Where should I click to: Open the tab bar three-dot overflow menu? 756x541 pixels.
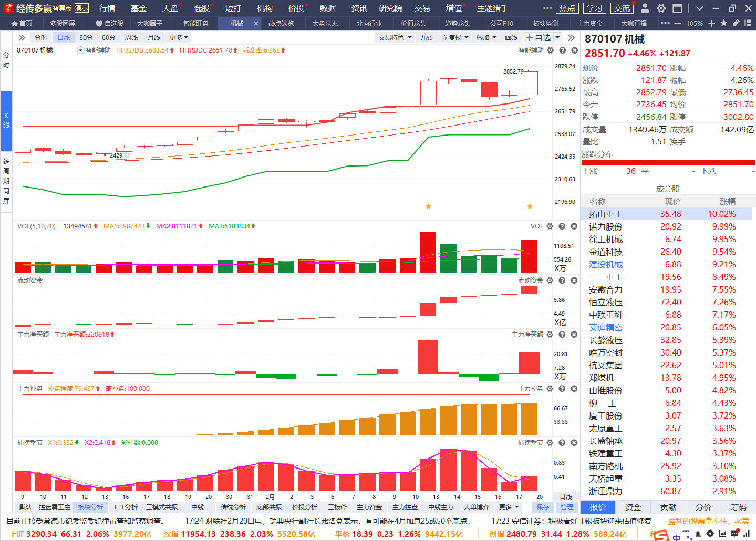(665, 23)
